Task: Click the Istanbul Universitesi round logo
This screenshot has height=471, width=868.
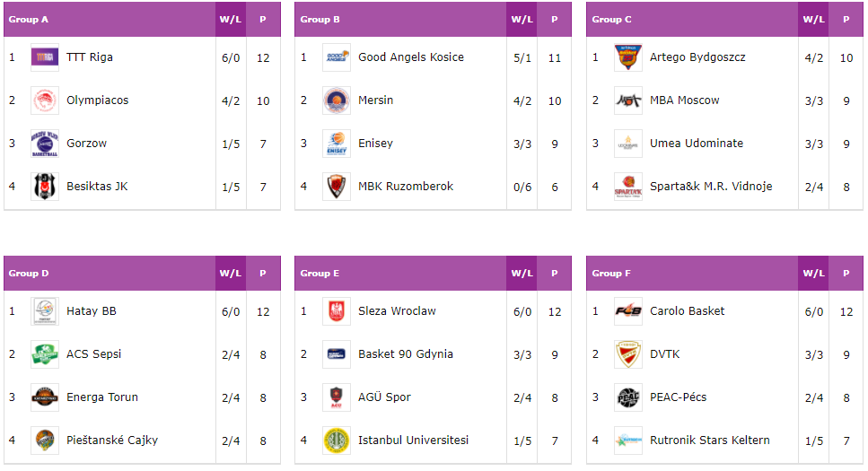Action: (x=337, y=440)
